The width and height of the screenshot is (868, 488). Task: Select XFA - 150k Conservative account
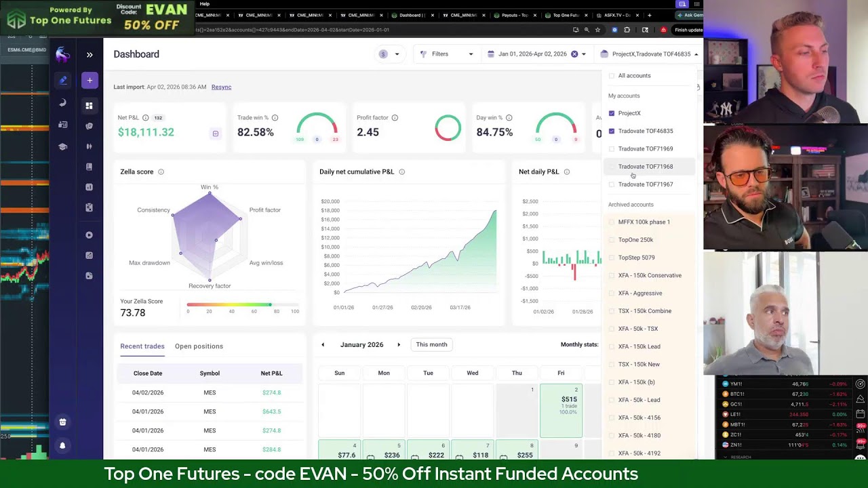tap(650, 276)
